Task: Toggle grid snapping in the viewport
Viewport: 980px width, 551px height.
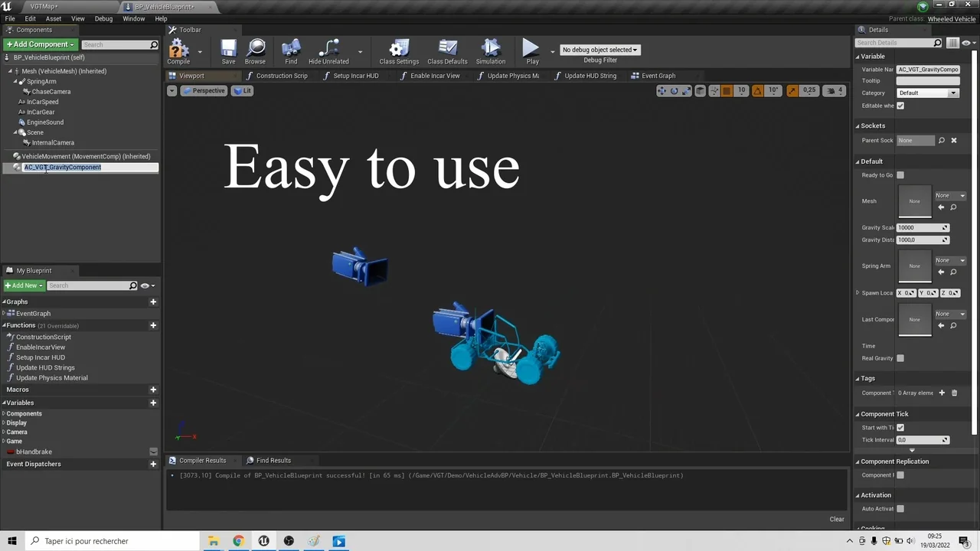Action: tap(726, 90)
